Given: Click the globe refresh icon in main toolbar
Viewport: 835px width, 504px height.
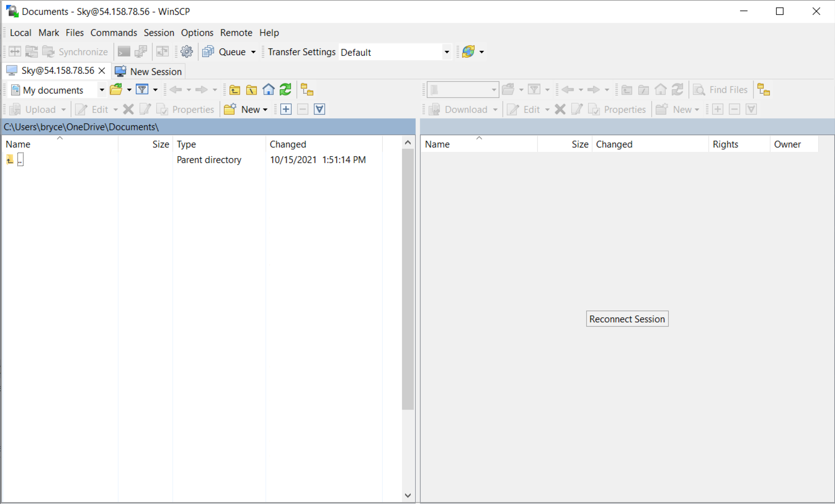Looking at the screenshot, I should [468, 52].
